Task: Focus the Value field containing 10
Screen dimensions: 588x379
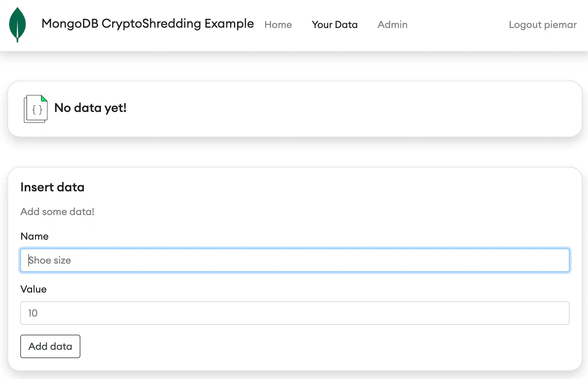Action: coord(294,313)
